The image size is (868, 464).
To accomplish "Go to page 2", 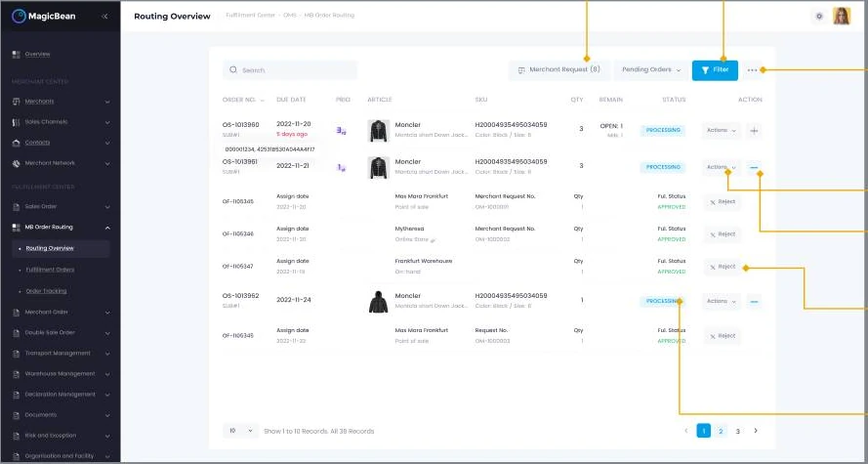I will click(x=721, y=431).
